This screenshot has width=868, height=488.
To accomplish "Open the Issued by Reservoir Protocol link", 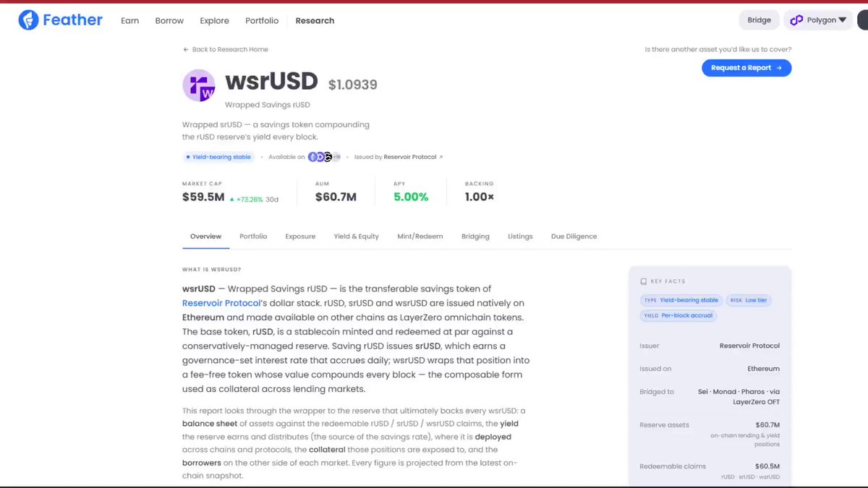I will click(399, 157).
